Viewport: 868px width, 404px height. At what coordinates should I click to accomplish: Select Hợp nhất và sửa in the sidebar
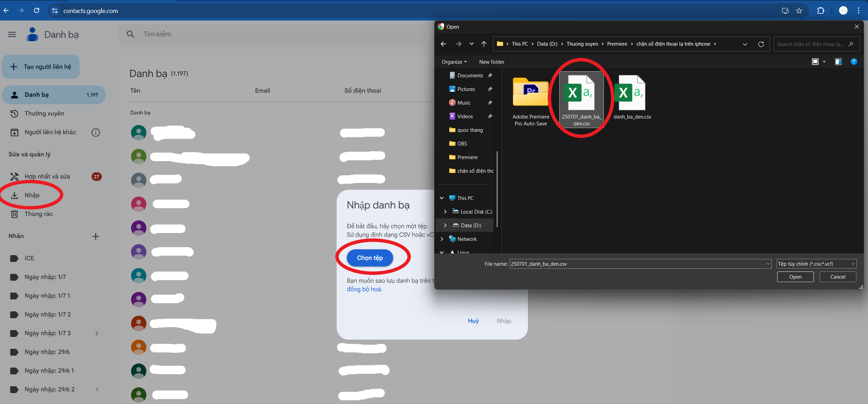pyautogui.click(x=47, y=176)
